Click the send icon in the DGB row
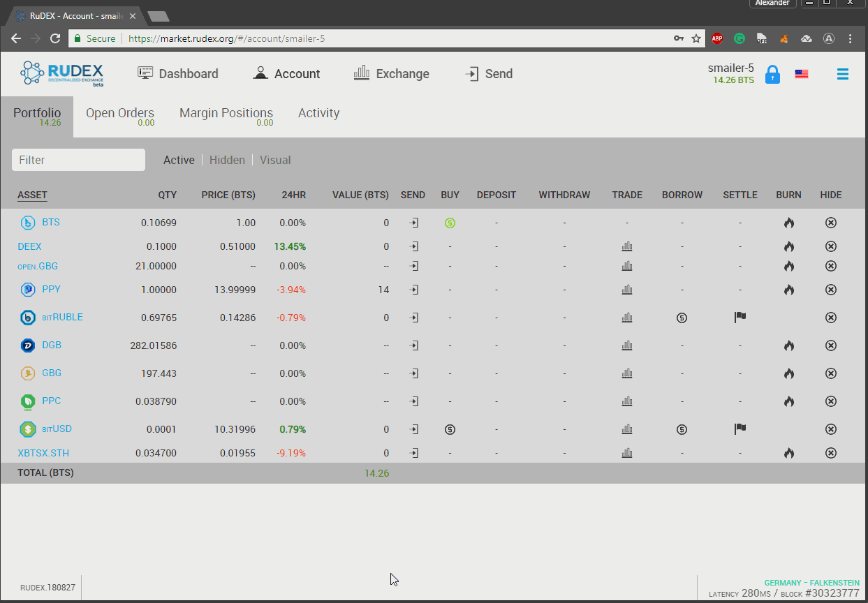Screen dimensions: 868x603 (x=414, y=345)
